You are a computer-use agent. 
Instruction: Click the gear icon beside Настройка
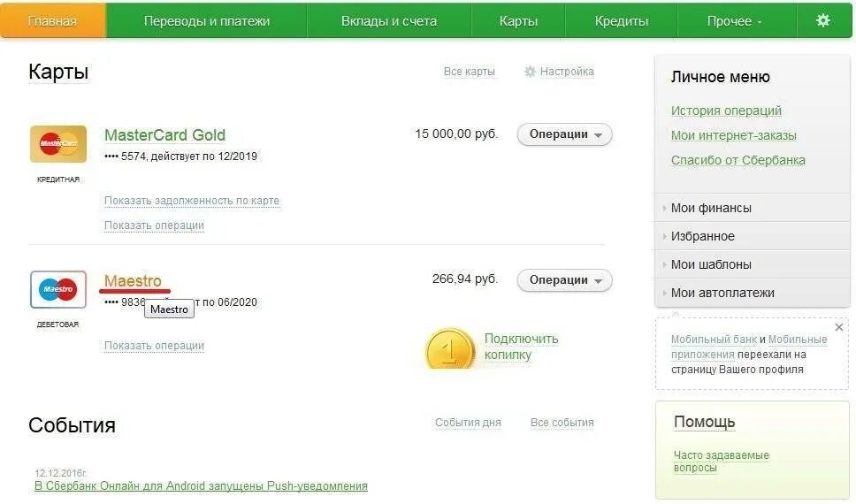(x=530, y=72)
